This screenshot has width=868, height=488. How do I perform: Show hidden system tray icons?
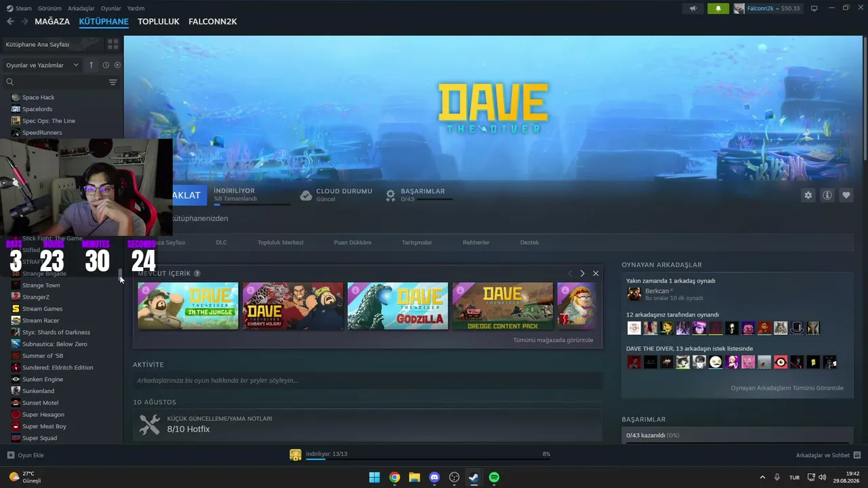762,477
